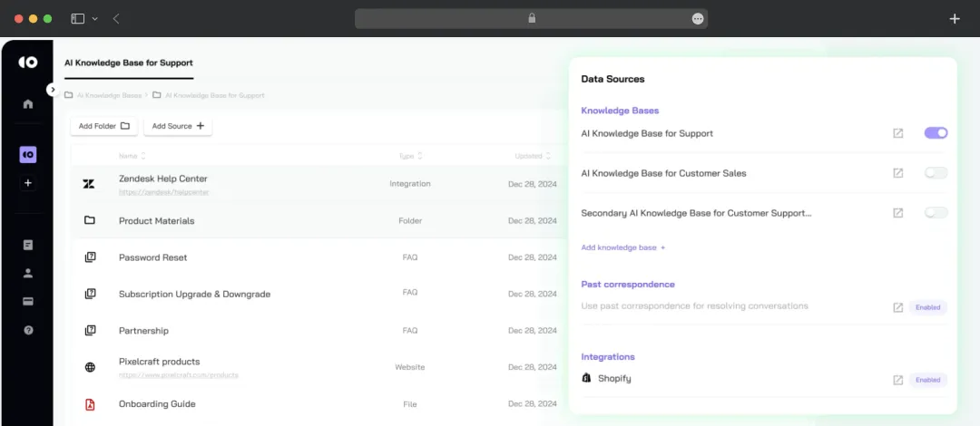The width and height of the screenshot is (980, 426).
Task: Open pixelcraft.com products URL link
Action: tap(178, 375)
